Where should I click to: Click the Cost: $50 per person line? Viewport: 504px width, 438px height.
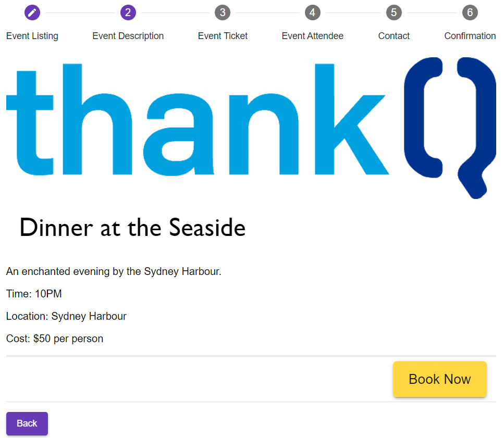(x=55, y=339)
